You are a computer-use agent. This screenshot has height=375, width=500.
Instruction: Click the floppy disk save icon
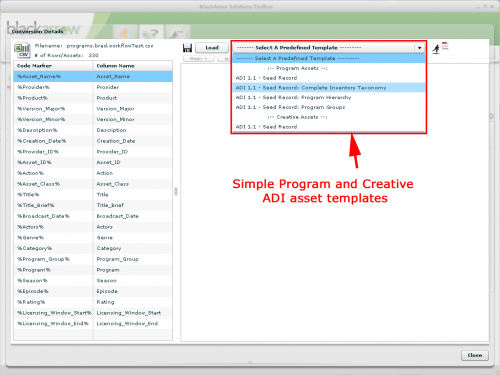187,48
